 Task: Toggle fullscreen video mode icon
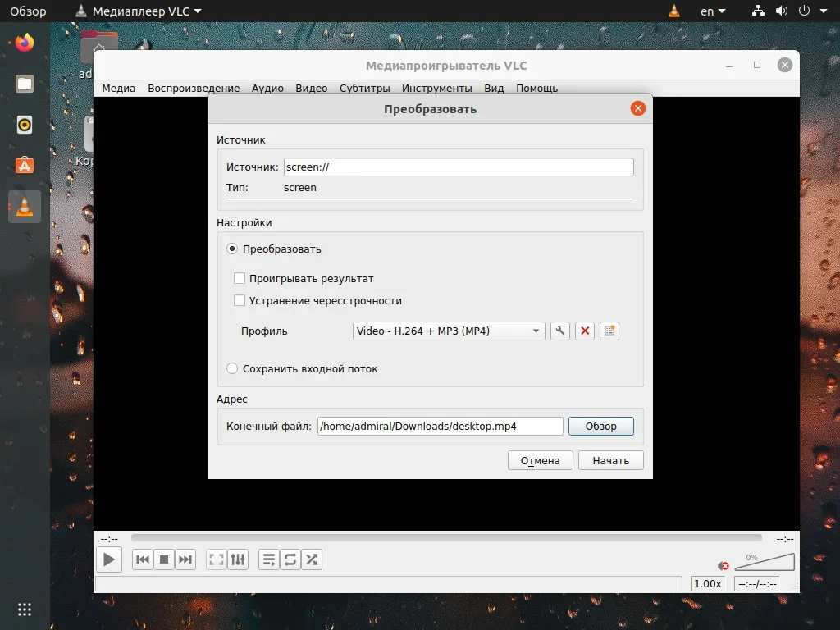point(216,559)
